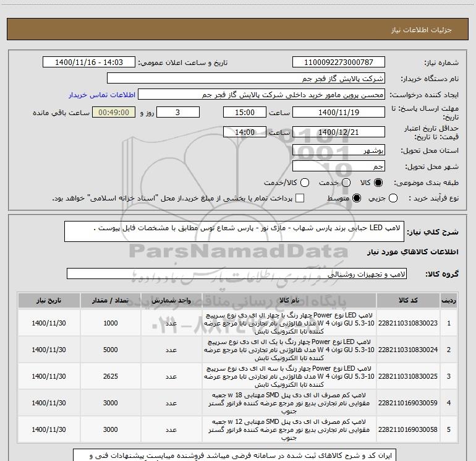This screenshot has width=476, height=461.
Task: Click the کد کالا column header
Action: 408,301
